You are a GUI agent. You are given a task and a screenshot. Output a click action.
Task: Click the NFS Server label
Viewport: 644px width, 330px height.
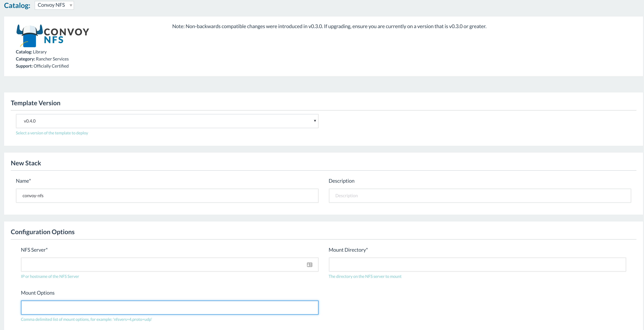point(34,250)
